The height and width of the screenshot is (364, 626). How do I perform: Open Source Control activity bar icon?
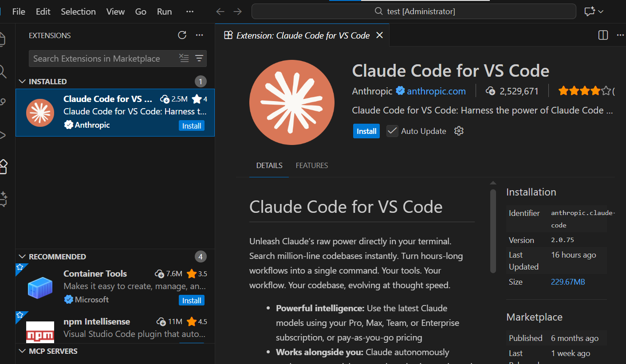coord(3,102)
